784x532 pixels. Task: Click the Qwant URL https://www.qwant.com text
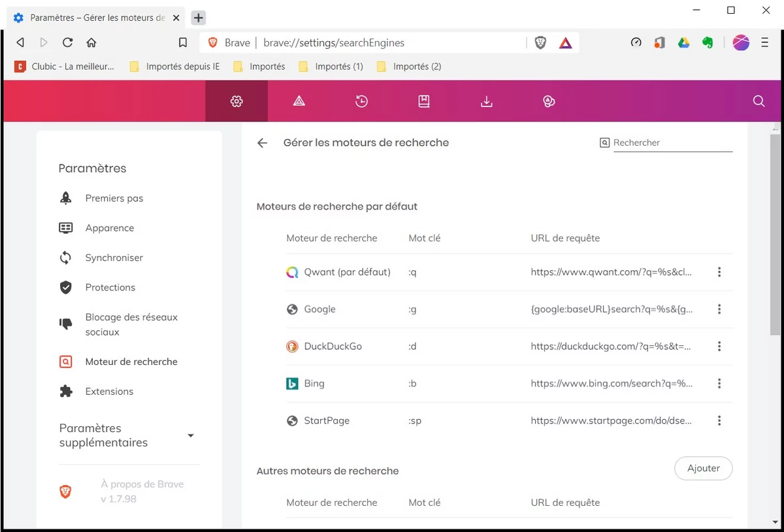(x=611, y=272)
